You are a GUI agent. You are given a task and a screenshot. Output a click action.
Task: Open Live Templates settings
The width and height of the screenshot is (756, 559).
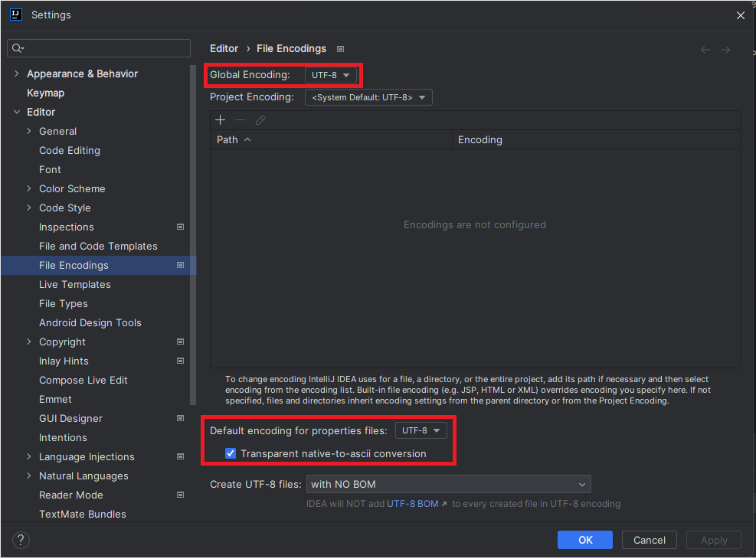[75, 284]
